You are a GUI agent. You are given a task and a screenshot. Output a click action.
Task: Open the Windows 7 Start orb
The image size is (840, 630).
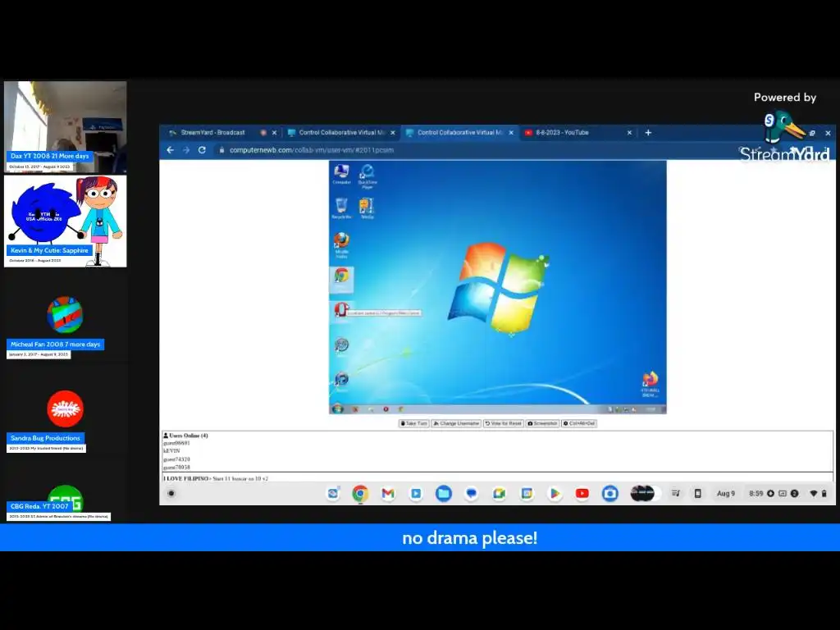337,409
